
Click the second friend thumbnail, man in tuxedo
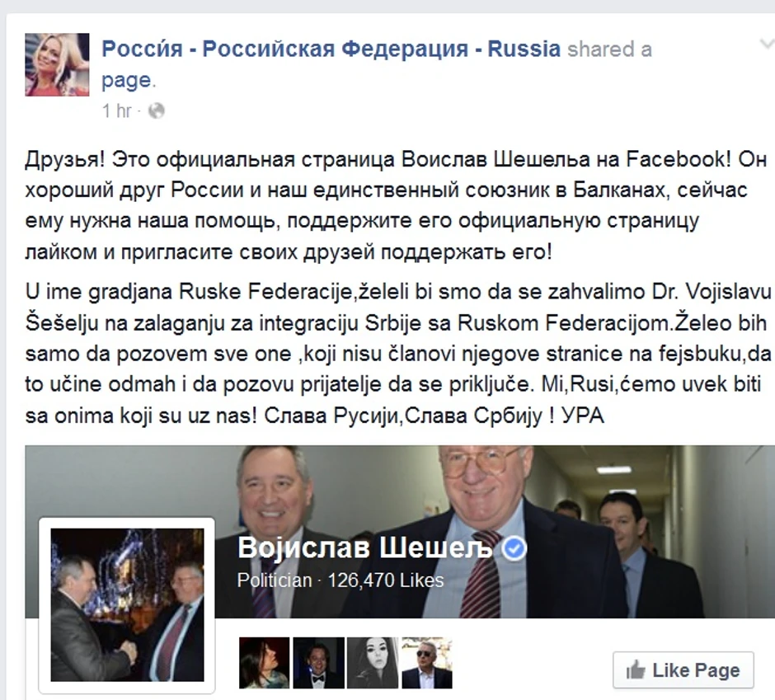tap(319, 663)
